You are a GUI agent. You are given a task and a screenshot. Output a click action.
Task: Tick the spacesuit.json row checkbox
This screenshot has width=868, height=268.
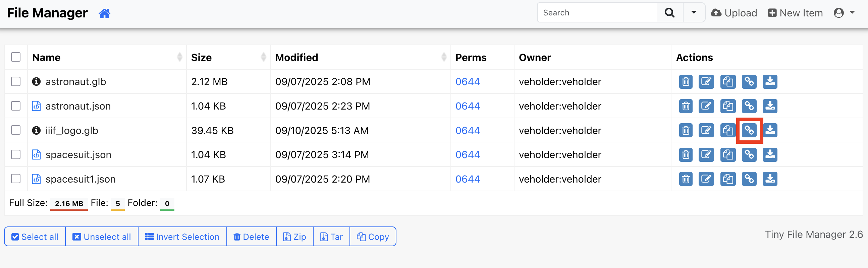(x=16, y=154)
